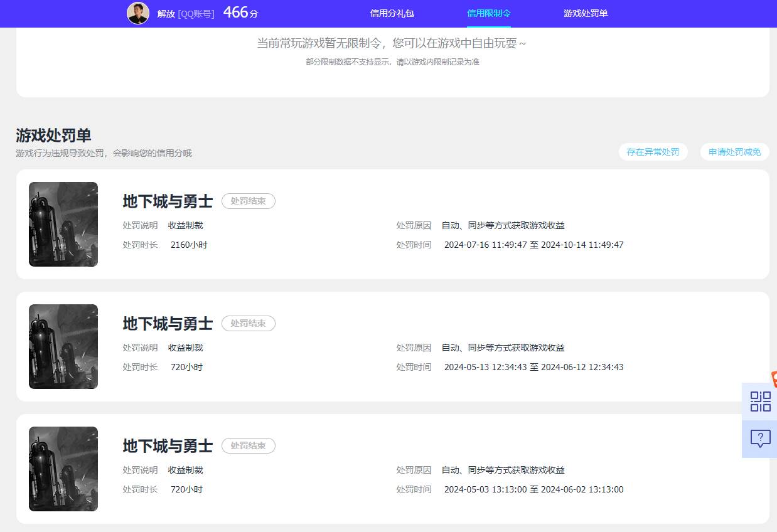The image size is (777, 532).
Task: Open the QR code panel on right edge
Action: coord(759,402)
